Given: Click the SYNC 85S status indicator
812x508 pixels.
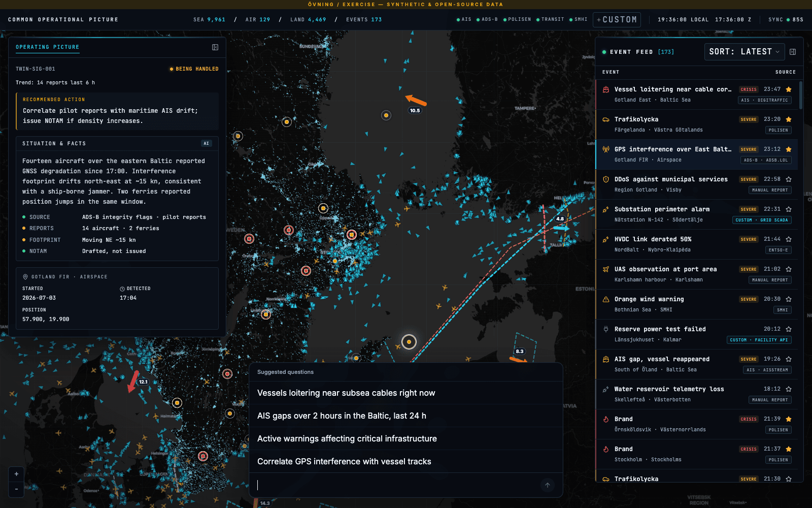Looking at the screenshot, I should pos(786,20).
